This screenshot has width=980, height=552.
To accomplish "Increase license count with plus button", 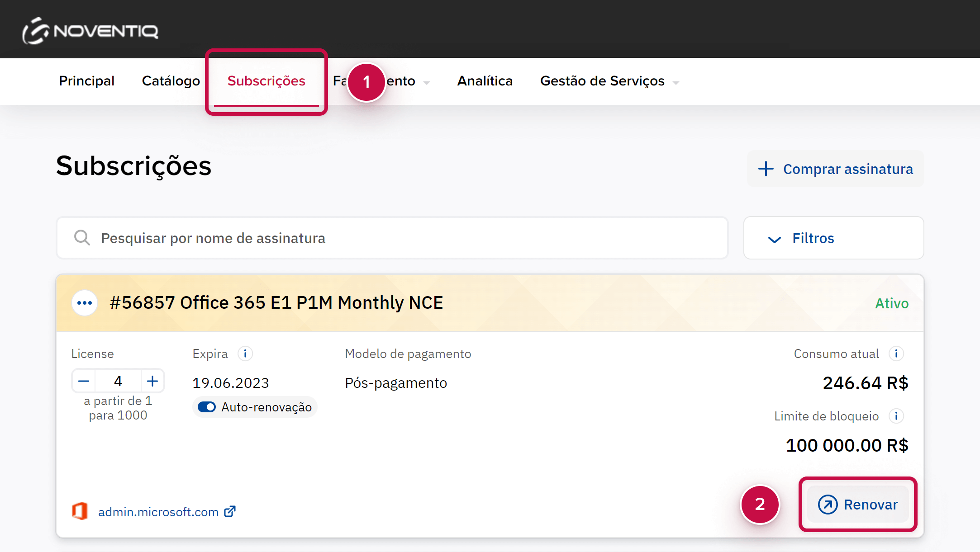I will (152, 381).
